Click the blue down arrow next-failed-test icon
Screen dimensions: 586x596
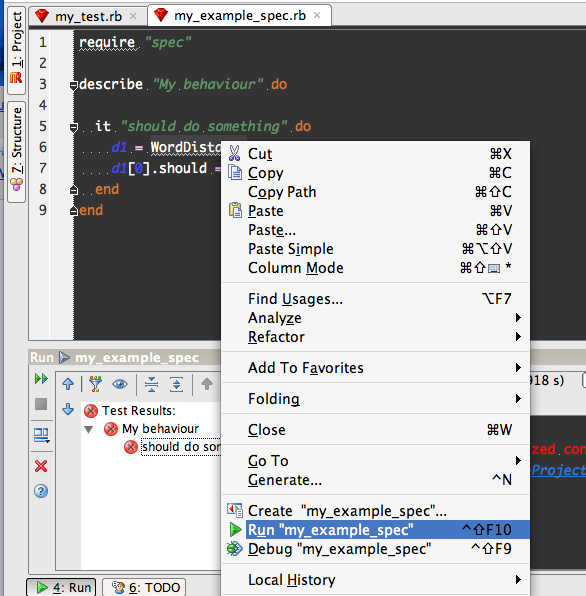tap(68, 409)
